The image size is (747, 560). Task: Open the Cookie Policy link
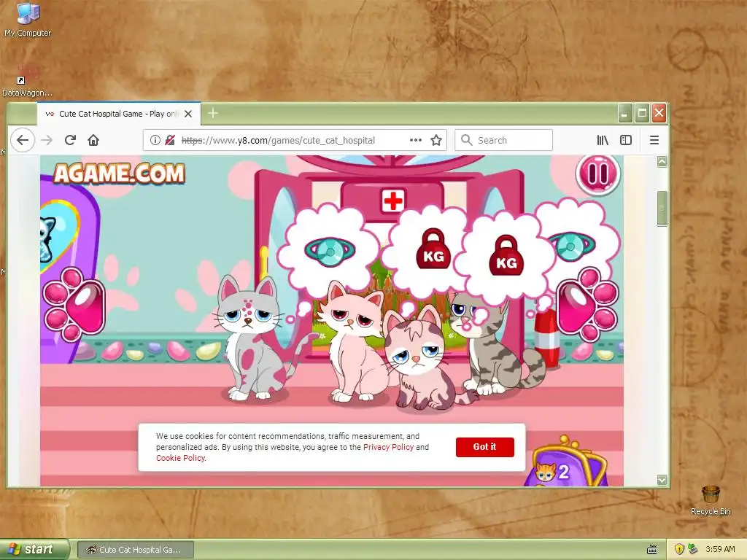(181, 458)
